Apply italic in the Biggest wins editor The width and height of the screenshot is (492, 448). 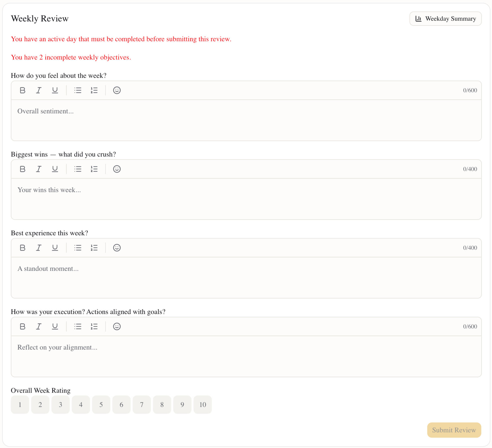coord(39,169)
